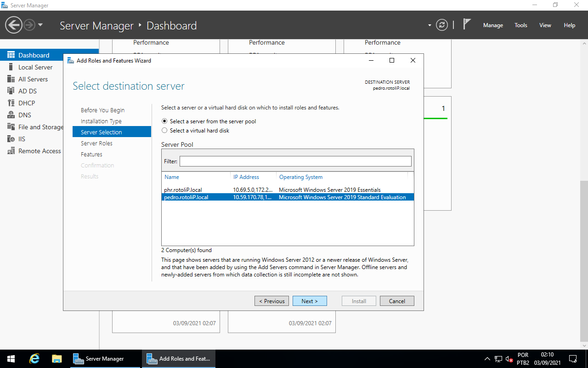Click the Refresh dashboard icon
Viewport: 588px width, 368px height.
pos(442,25)
